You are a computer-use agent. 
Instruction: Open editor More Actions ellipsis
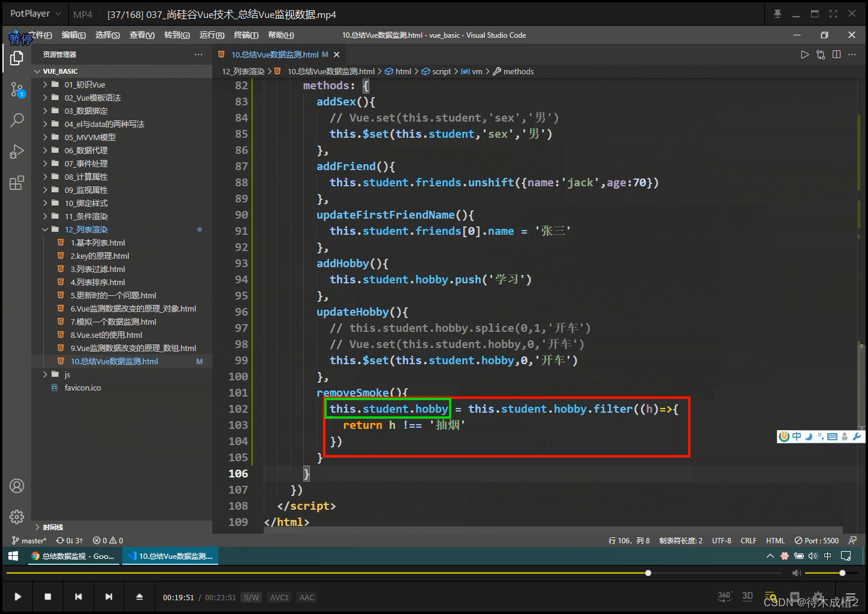pos(852,55)
